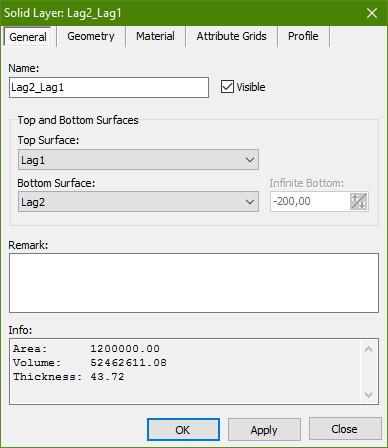Viewport: 388px width, 448px height.
Task: Open the Bottom Surface dropdown showing Lag2
Action: tap(138, 202)
